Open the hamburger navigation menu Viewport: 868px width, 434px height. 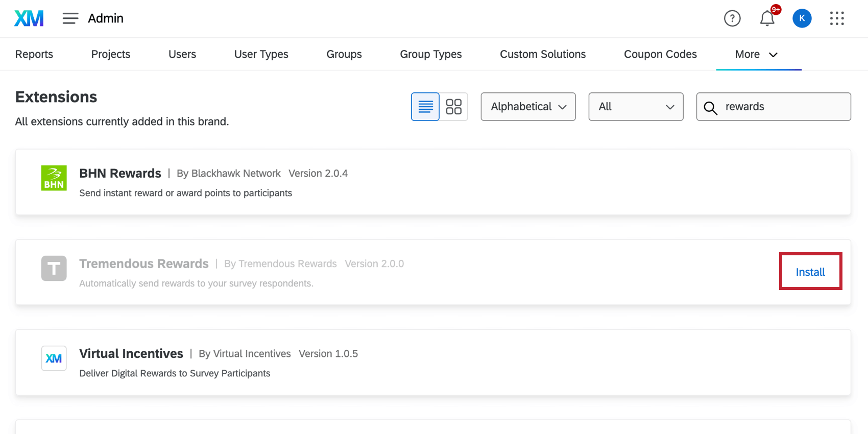coord(70,18)
